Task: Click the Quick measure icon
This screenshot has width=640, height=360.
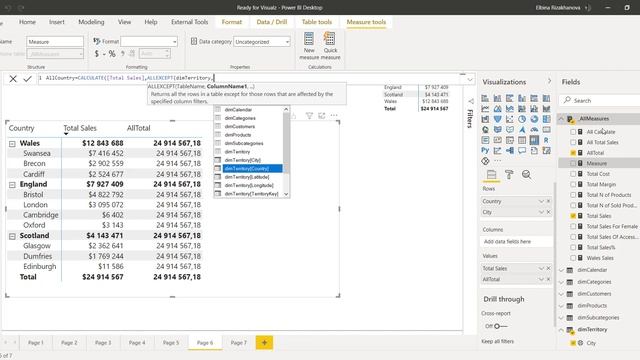Action: pos(330,39)
